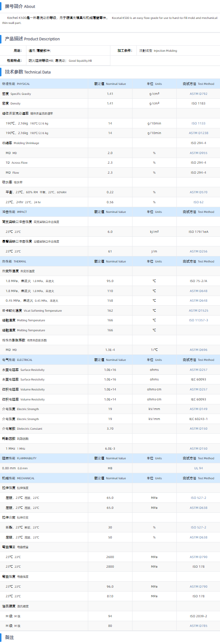Viewport: 220px width, 644px height.
Task: Click the UL 94 flammability link
Action: 198,468
